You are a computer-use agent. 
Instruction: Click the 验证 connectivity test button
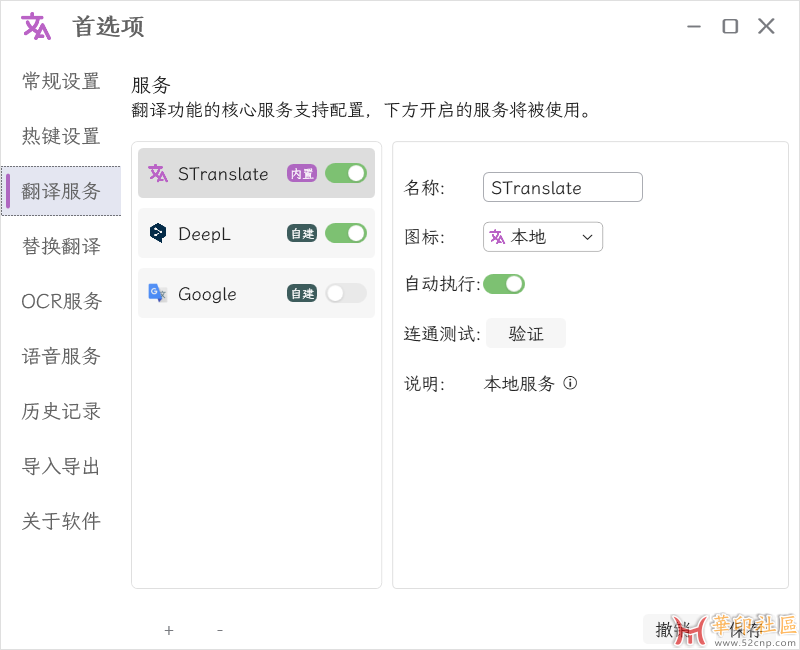click(525, 333)
